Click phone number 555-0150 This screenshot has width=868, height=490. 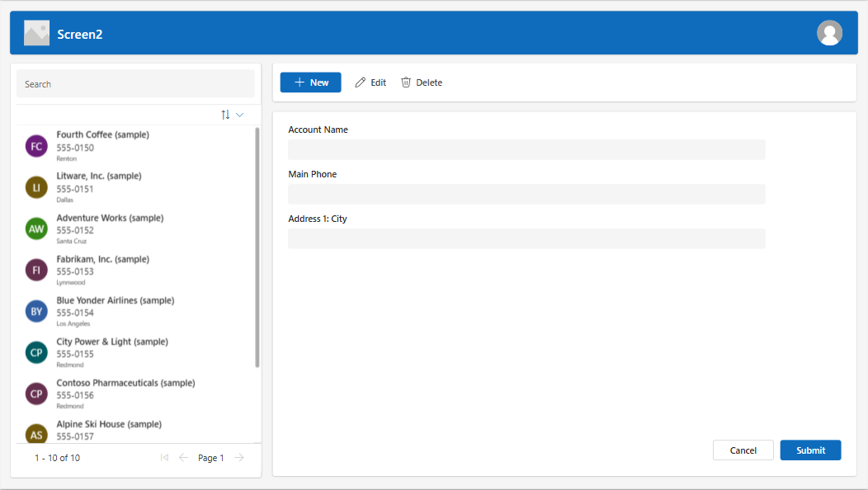pos(75,148)
